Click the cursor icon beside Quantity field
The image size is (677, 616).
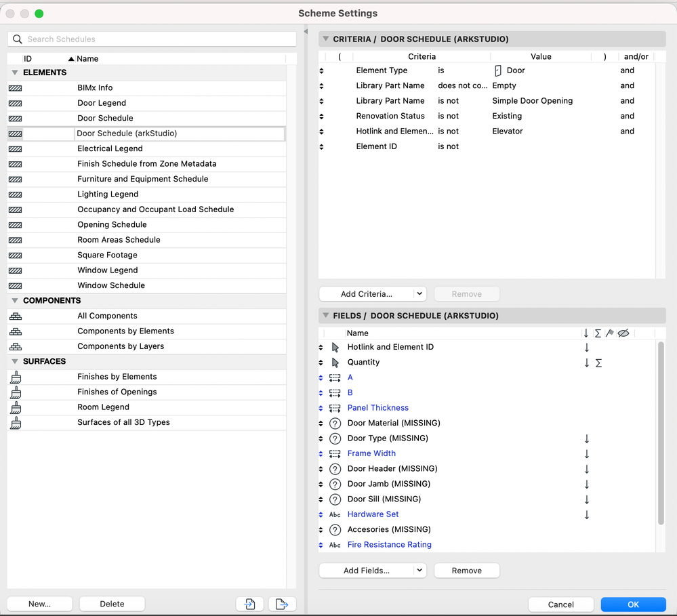tap(335, 362)
